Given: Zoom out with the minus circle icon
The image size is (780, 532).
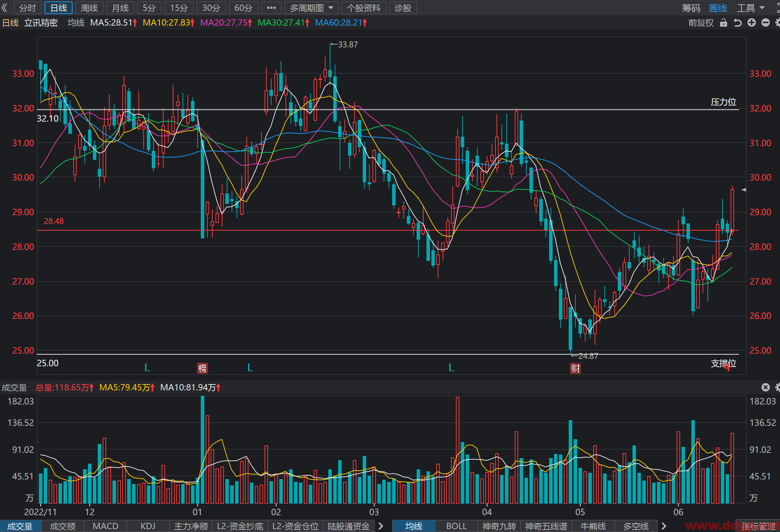Looking at the screenshot, I should pyautogui.click(x=766, y=23).
